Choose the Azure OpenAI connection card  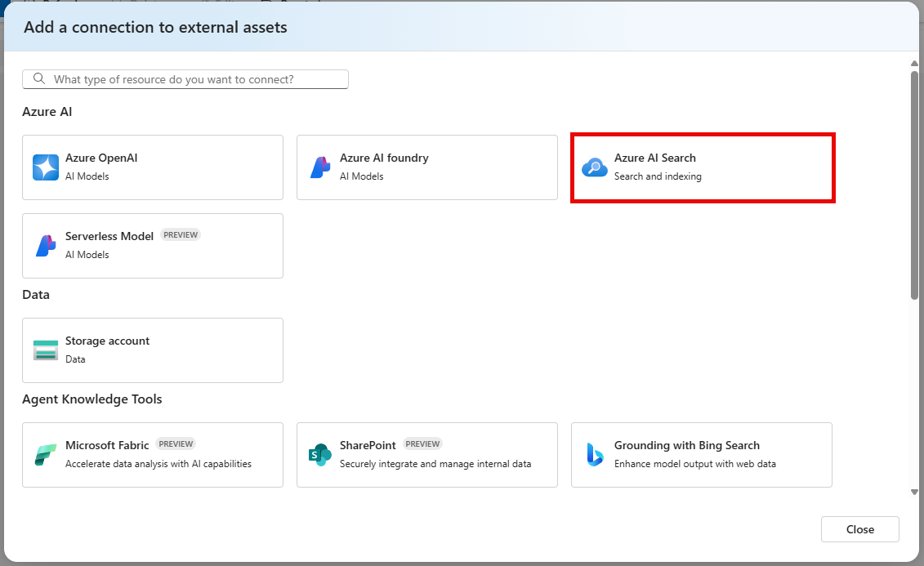(152, 167)
